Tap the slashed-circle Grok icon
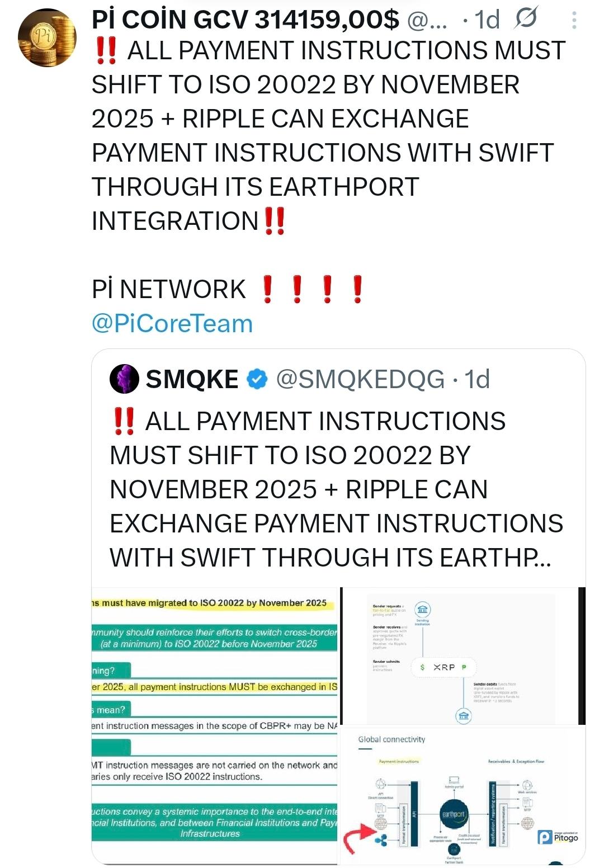The height and width of the screenshot is (868, 604). 526,18
